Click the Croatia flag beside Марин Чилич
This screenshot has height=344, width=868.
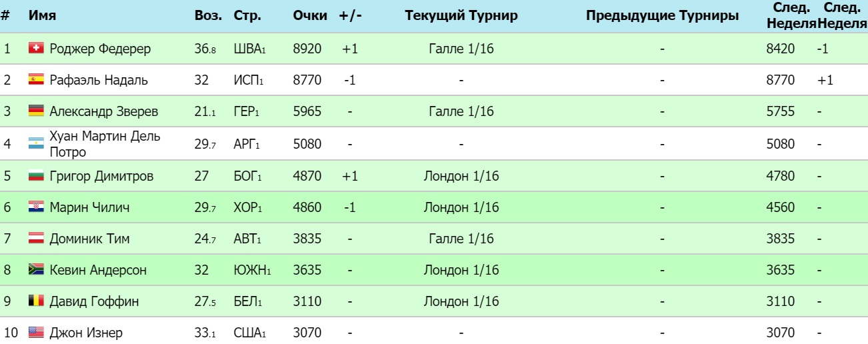[x=36, y=207]
